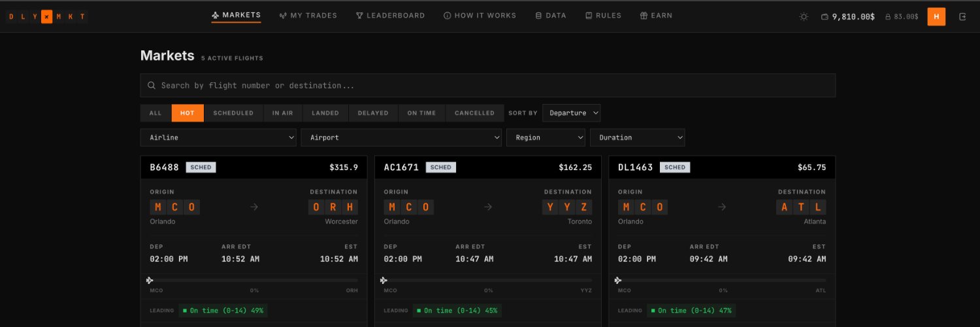Screen dimensions: 980x327
Task: Click the DLY MKT logo
Action: click(46, 17)
